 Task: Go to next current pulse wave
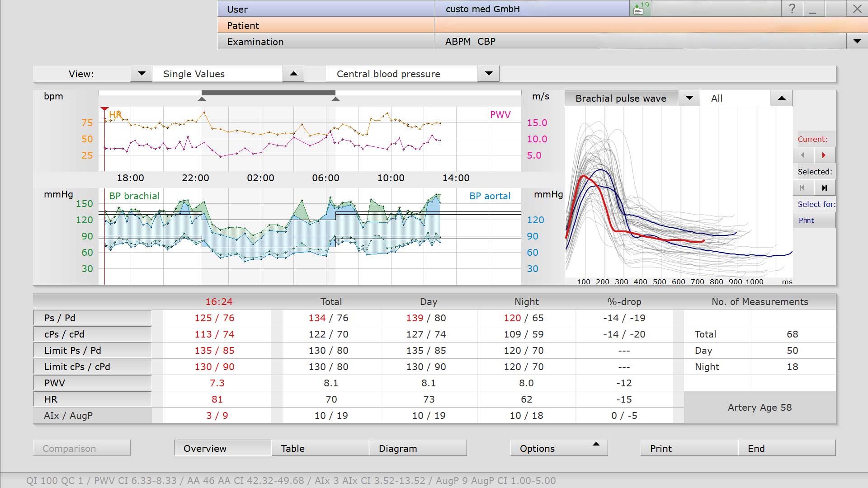(x=825, y=155)
